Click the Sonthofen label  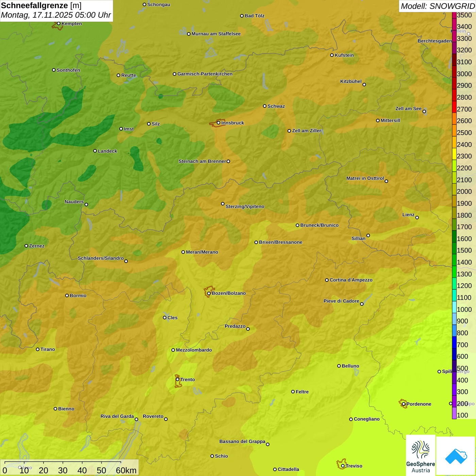[x=68, y=70]
